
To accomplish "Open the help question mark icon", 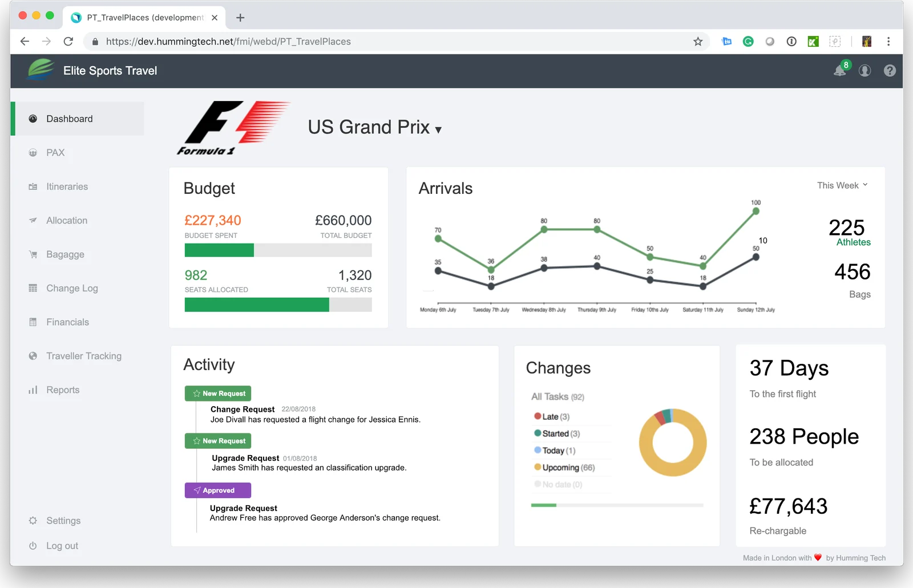I will 890,71.
